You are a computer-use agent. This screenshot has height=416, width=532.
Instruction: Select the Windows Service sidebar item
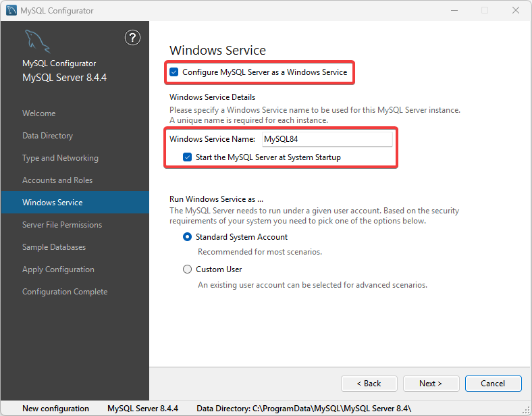(x=53, y=203)
